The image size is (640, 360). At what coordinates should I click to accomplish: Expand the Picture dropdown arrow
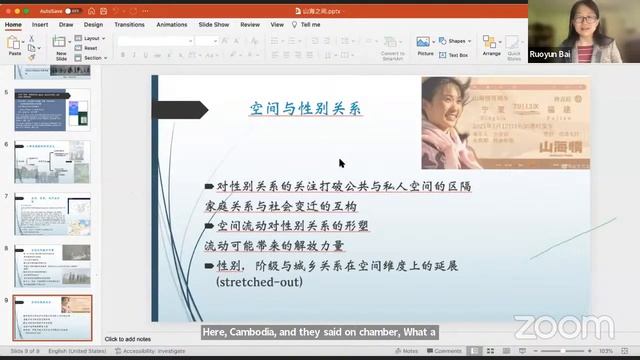433,42
